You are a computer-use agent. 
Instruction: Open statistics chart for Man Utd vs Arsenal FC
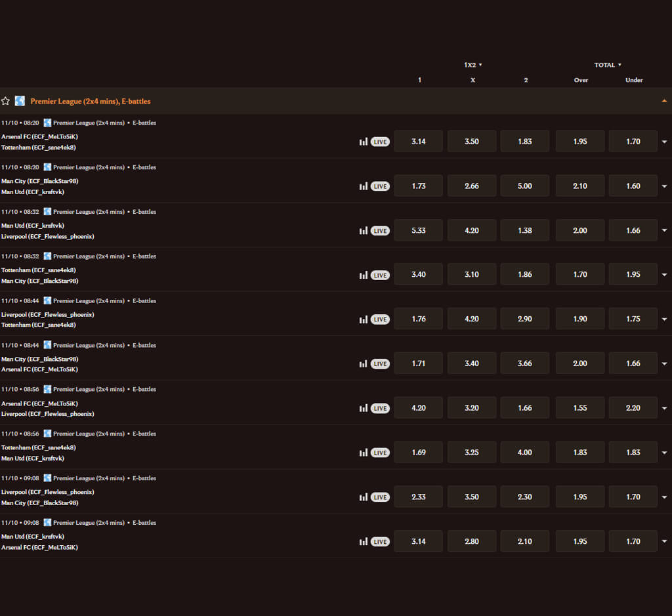(x=364, y=542)
